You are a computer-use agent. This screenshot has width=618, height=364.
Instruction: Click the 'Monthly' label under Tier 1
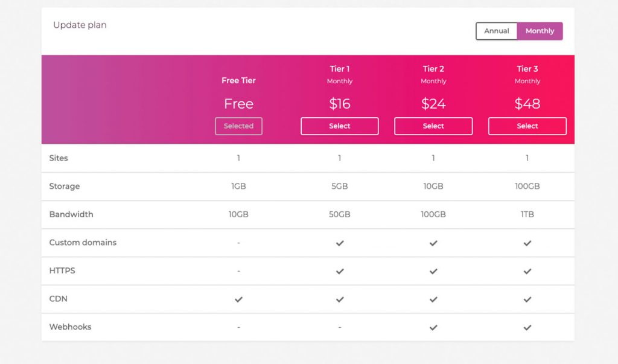tap(340, 81)
